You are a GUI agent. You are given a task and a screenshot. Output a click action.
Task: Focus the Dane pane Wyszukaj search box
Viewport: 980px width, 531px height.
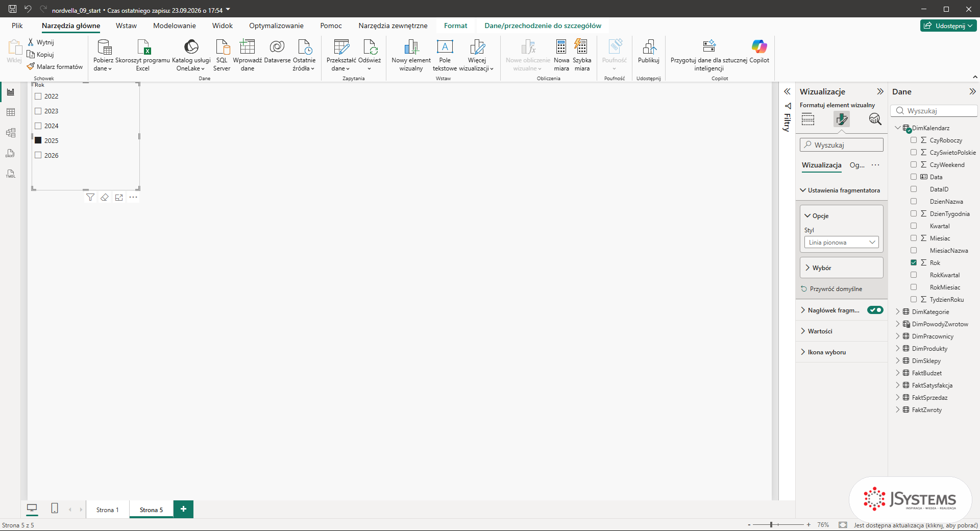point(934,111)
